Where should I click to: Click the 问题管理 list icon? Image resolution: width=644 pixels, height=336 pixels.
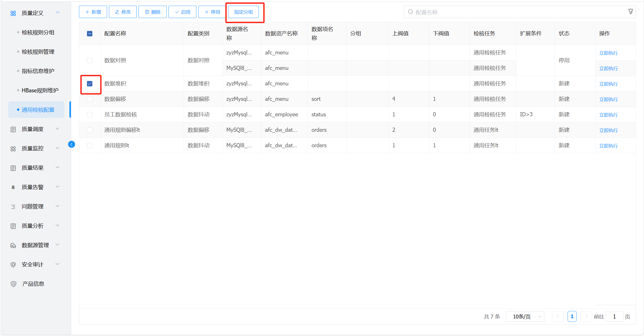point(13,207)
